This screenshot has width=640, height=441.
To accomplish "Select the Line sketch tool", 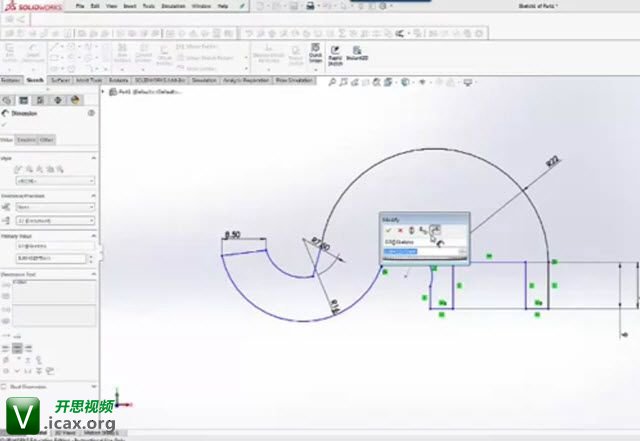I will point(54,47).
